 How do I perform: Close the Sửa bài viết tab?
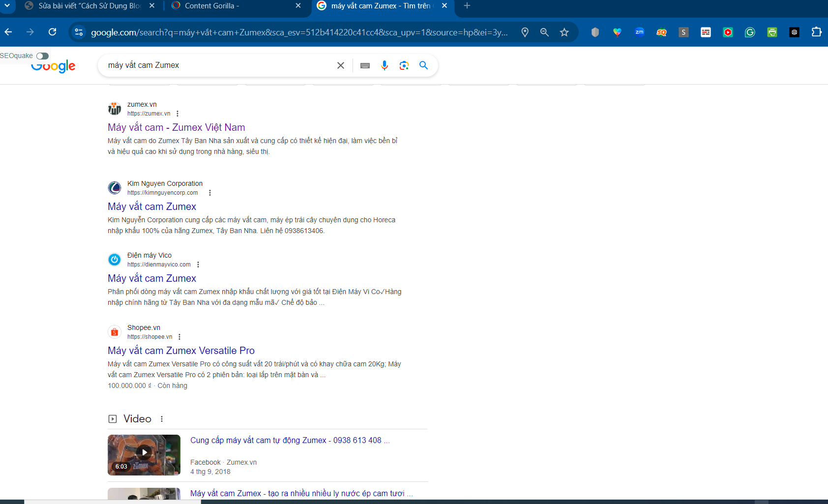tap(152, 6)
